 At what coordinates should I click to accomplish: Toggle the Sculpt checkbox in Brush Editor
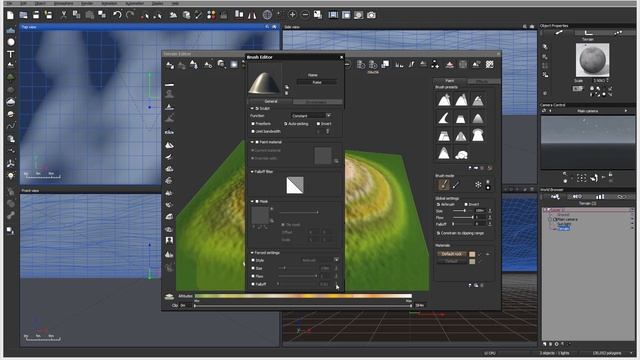(x=257, y=109)
